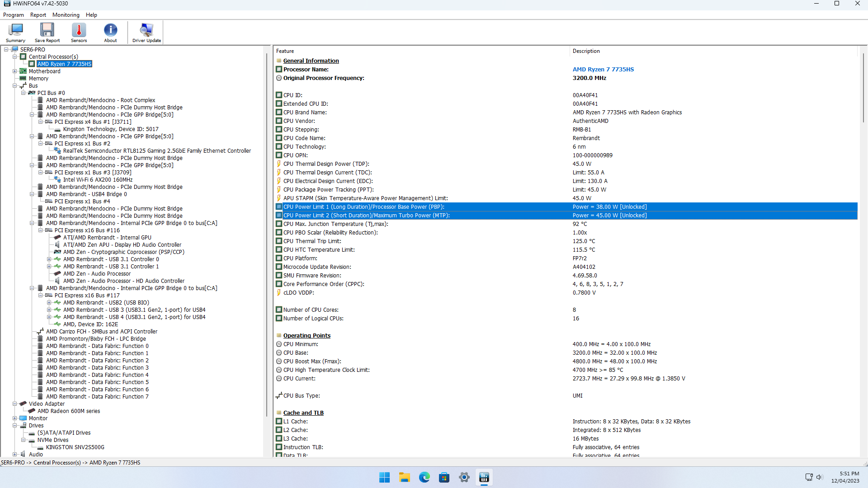Screen dimensions: 868x488
Task: Collapse the PCI Bus #0 node
Action: 24,93
